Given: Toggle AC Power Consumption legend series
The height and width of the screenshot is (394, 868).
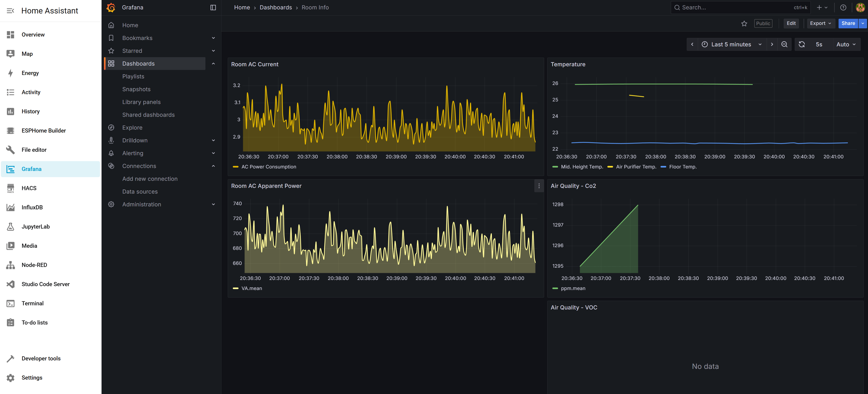Looking at the screenshot, I should (x=269, y=167).
